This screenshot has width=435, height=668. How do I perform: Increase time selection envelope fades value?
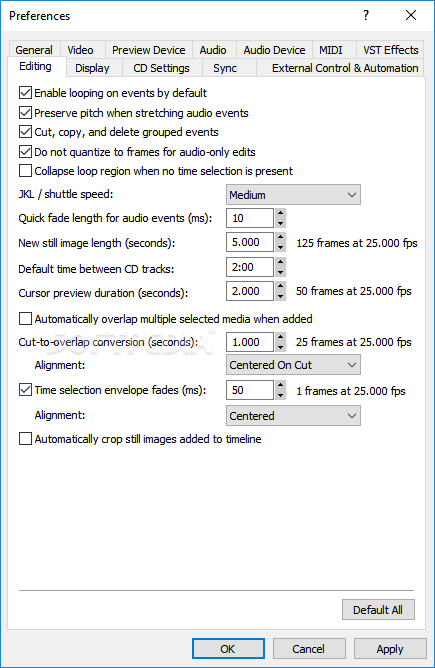280,385
